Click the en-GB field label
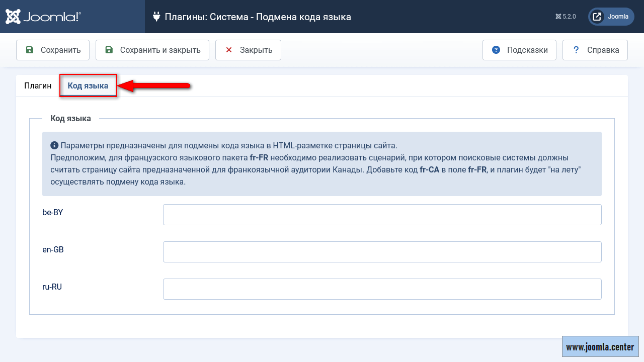Image resolution: width=644 pixels, height=362 pixels. [x=53, y=249]
